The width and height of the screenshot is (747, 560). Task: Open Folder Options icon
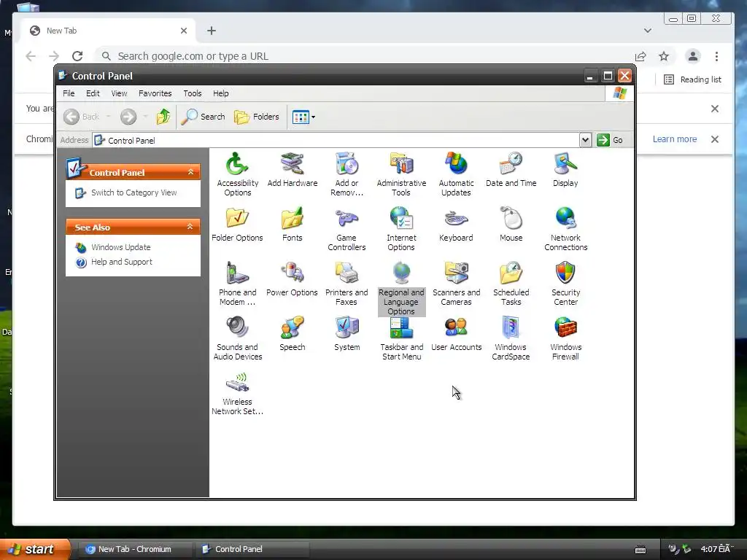point(237,225)
